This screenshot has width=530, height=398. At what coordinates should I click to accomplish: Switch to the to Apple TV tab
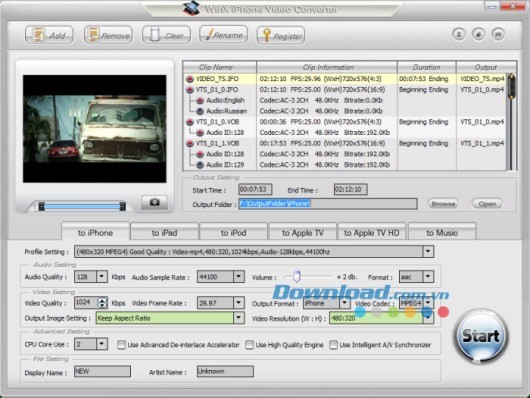click(303, 233)
